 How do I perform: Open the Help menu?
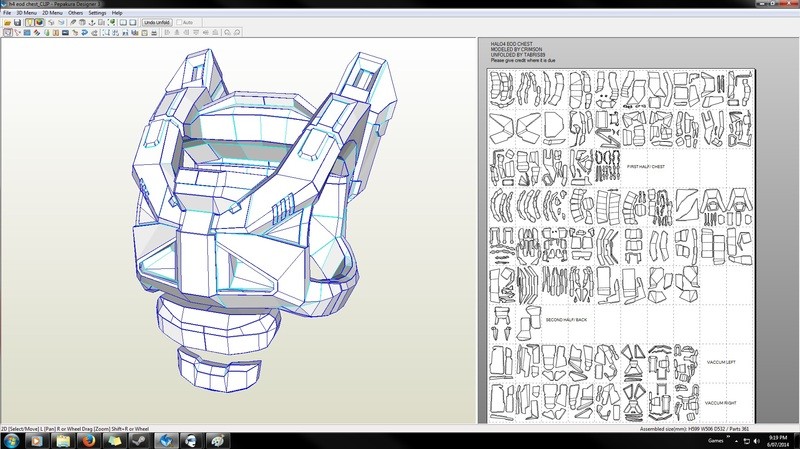pos(117,13)
